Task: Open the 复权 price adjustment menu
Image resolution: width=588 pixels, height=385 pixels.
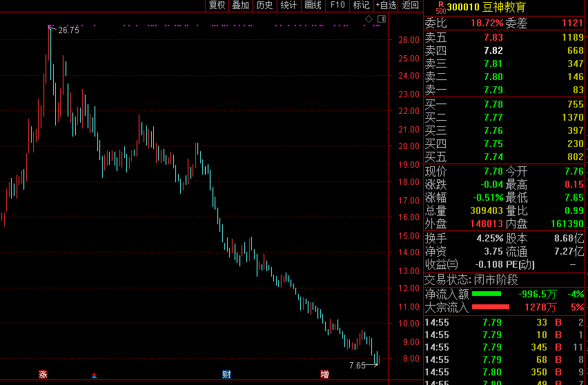Action: [x=217, y=6]
